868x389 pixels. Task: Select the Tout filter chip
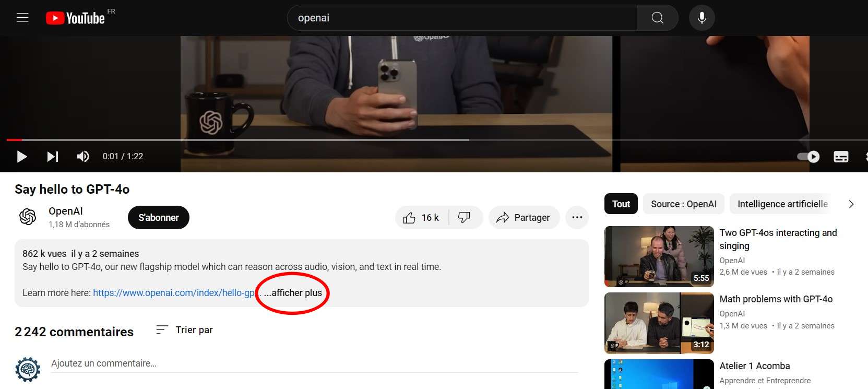click(621, 204)
